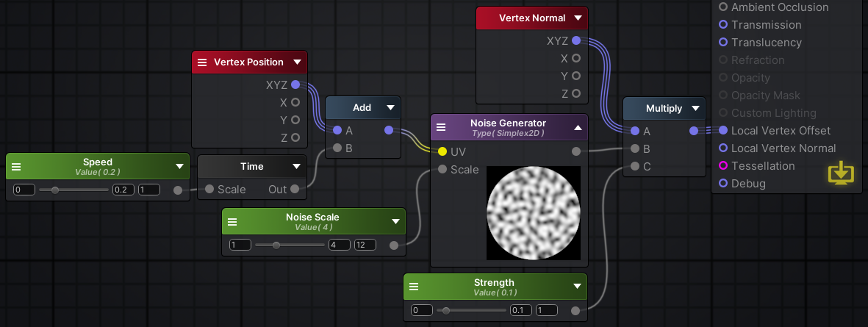This screenshot has height=327, width=868.
Task: Click the Local Vertex Normal input port
Action: pos(723,148)
